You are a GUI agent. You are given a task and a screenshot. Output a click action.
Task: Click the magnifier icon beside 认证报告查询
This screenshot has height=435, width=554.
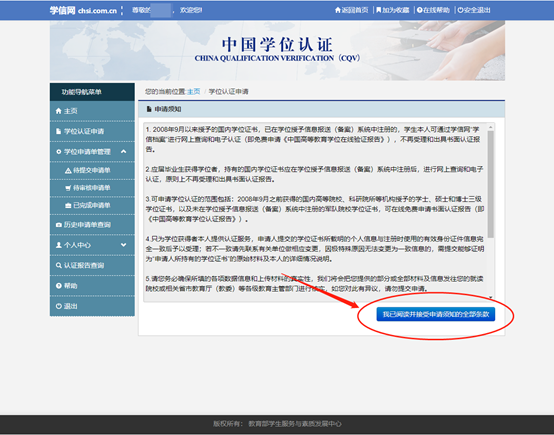59,265
